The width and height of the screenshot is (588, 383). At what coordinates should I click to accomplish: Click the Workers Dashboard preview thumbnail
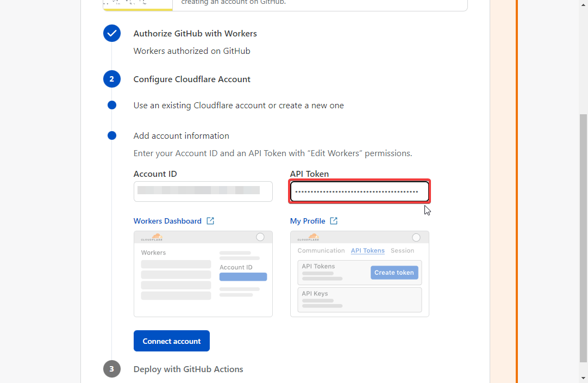point(203,274)
